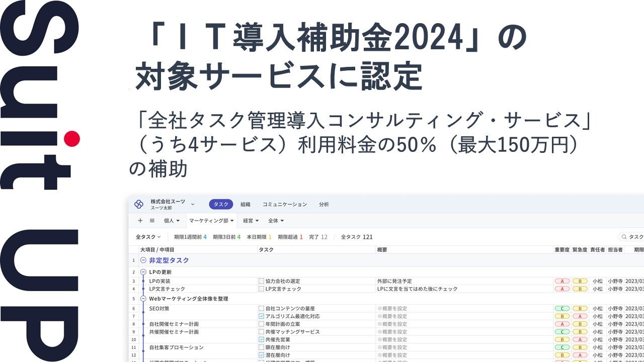Check the 共催マッチングサービス checkbox
The height and width of the screenshot is (362, 644).
261,332
